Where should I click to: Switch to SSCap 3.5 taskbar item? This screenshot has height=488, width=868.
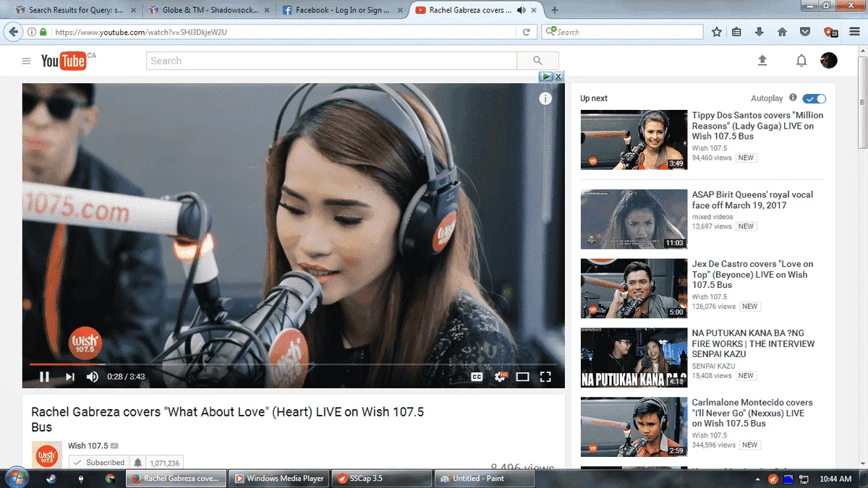[382, 479]
